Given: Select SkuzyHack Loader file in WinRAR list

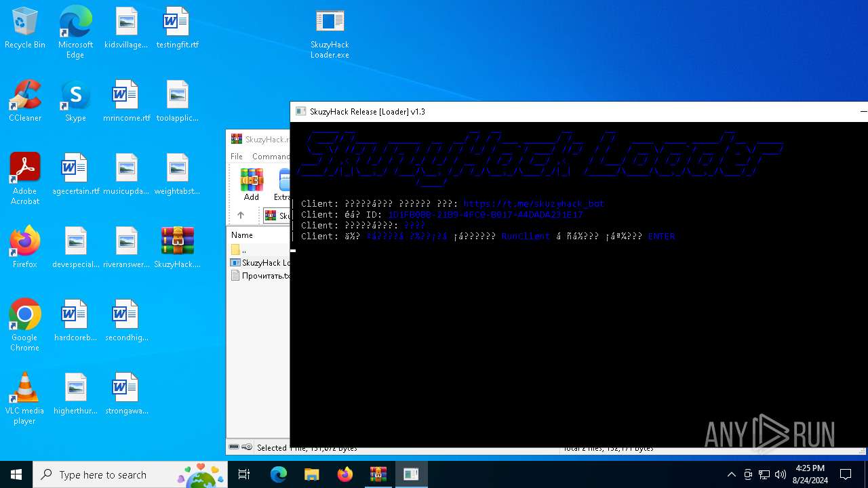Looking at the screenshot, I should coord(260,262).
